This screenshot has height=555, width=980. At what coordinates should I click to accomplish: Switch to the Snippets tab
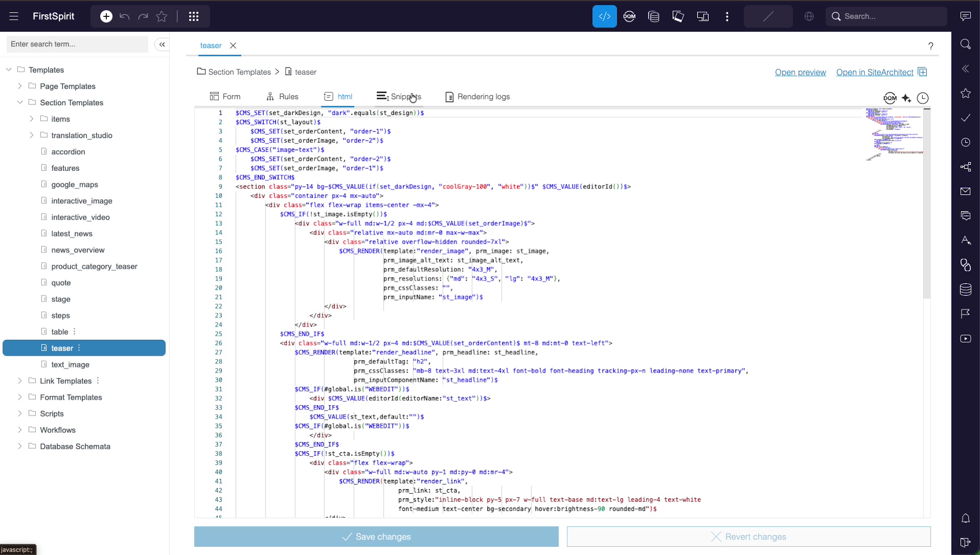click(399, 97)
